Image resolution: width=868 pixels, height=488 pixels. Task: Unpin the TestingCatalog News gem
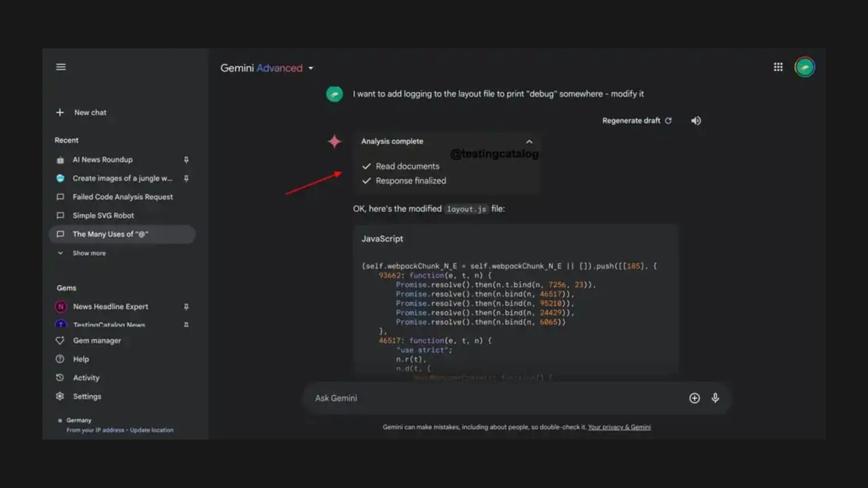pyautogui.click(x=186, y=325)
